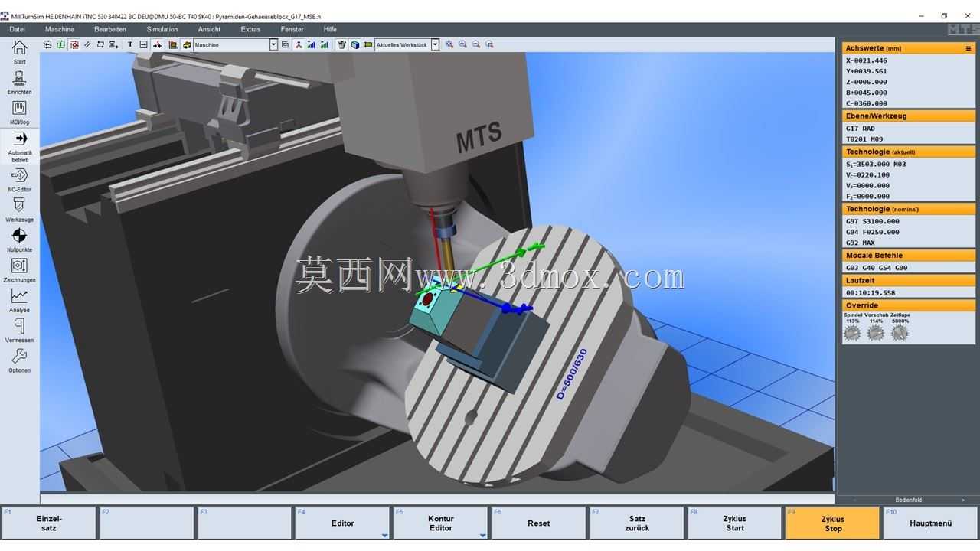980x551 pixels.
Task: Open the Zeichnungen drawings icon
Action: coord(19,265)
